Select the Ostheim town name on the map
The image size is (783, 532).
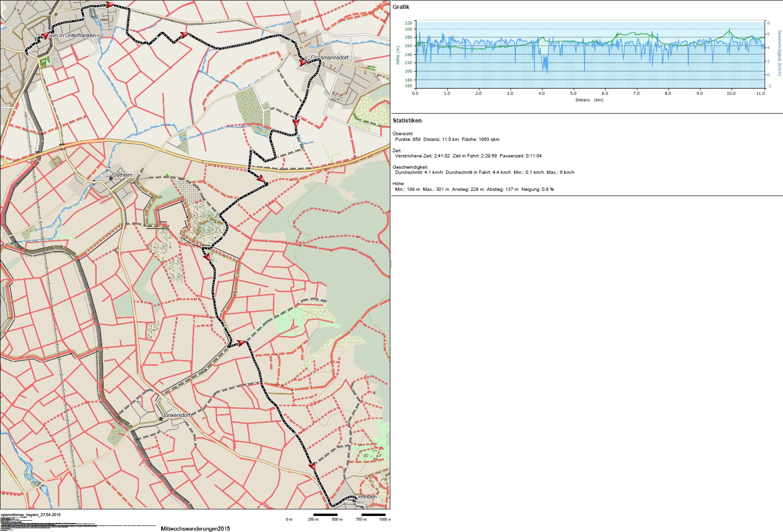point(122,175)
